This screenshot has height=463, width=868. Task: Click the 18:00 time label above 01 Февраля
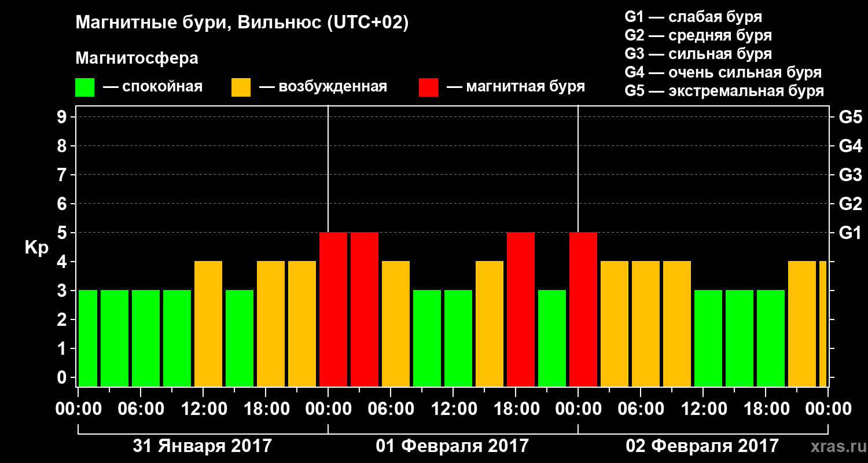click(x=516, y=409)
